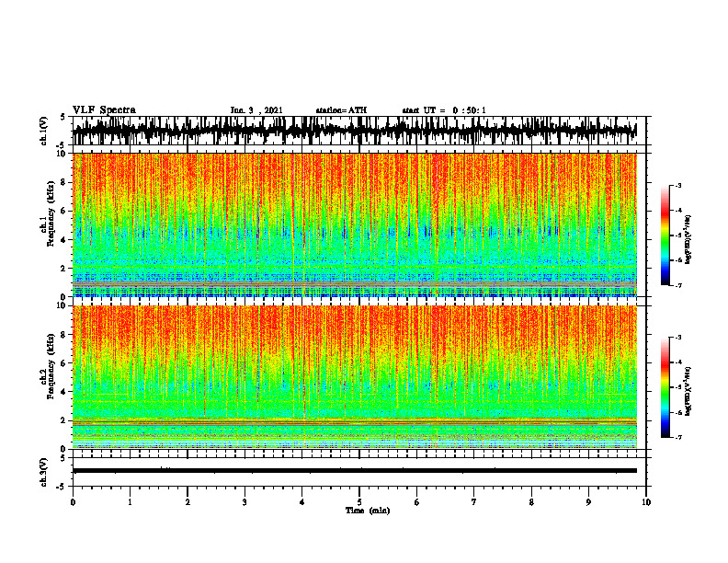Click the ch.2 color scale log(PSD) unit label
This screenshot has width=728, height=563.
click(x=688, y=392)
